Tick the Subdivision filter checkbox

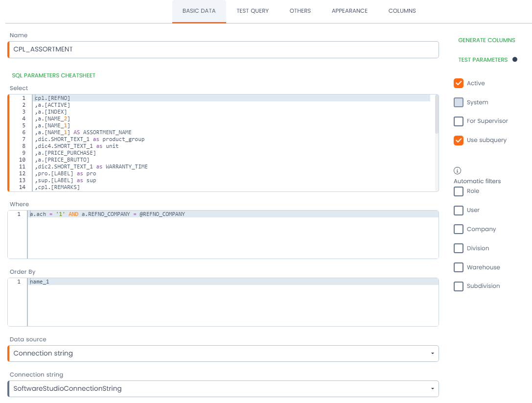pyautogui.click(x=459, y=286)
